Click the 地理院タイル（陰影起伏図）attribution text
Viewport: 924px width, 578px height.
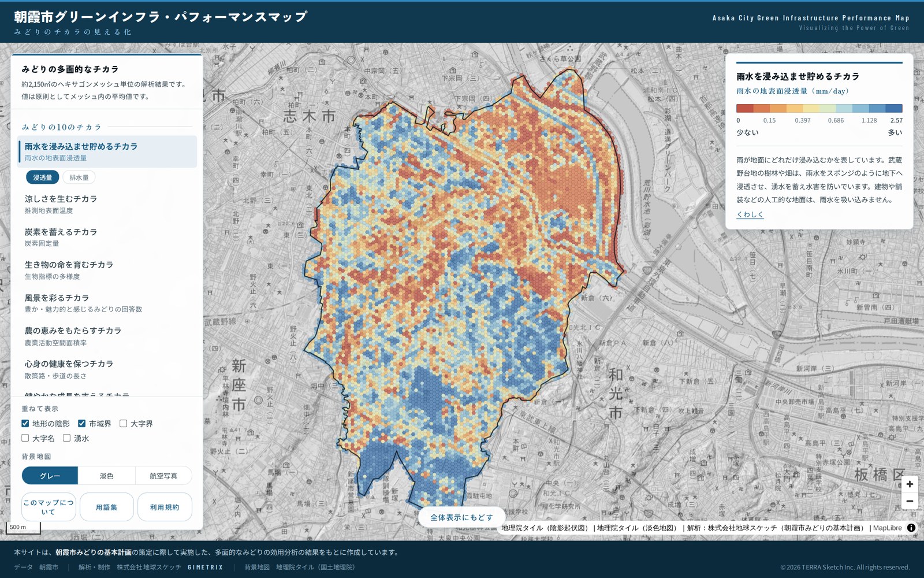(545, 528)
